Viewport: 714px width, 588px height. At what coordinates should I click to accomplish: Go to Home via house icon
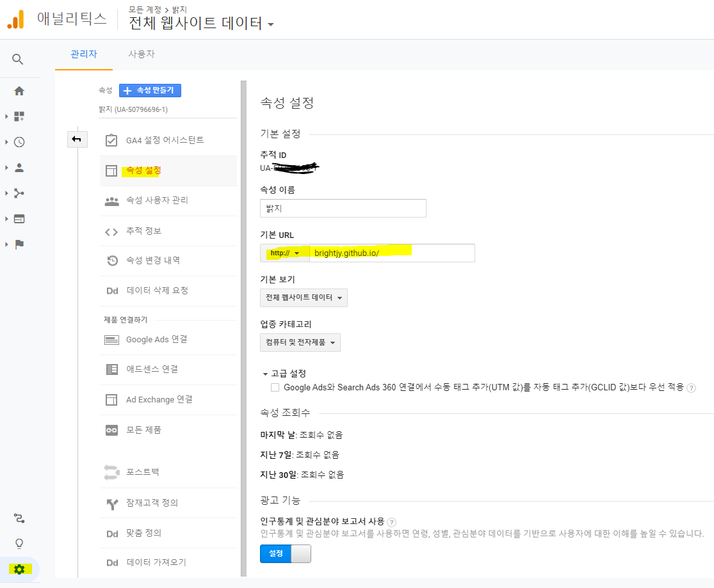(19, 91)
